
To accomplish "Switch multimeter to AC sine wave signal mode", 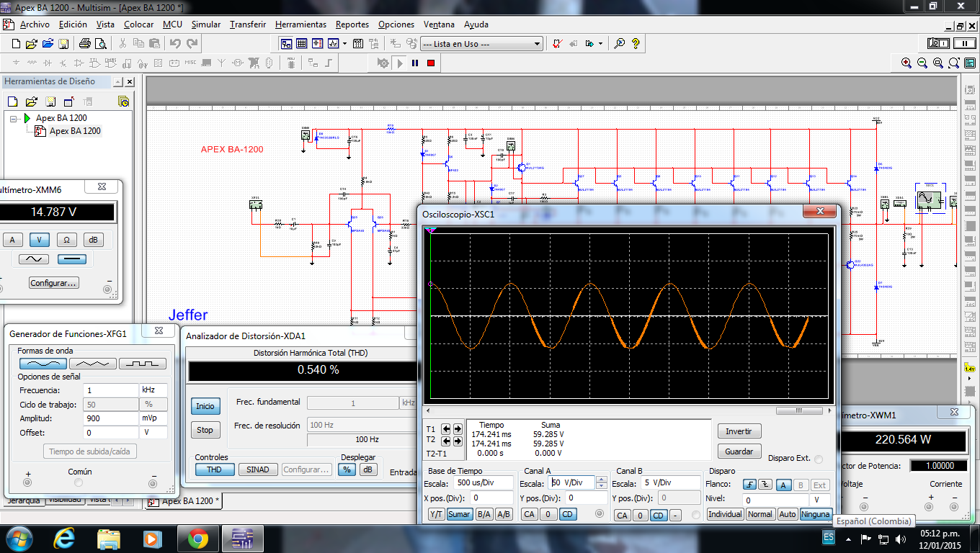I will click(x=34, y=259).
